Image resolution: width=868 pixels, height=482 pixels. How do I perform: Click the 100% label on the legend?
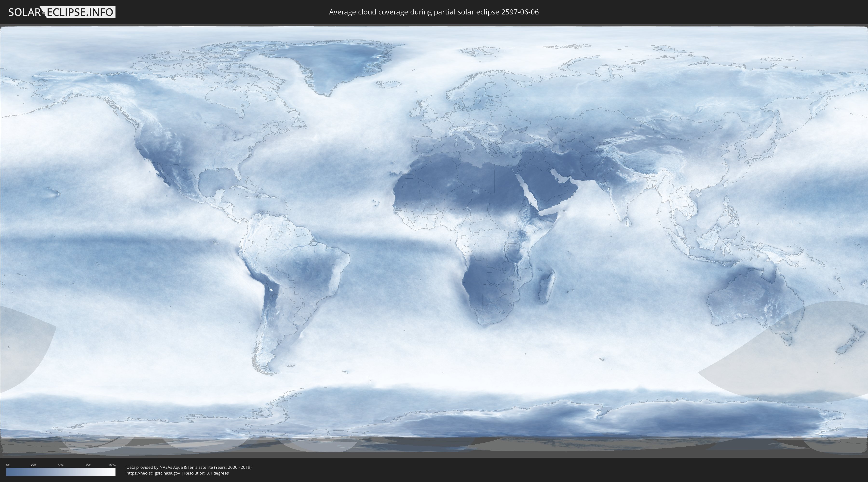pos(112,465)
